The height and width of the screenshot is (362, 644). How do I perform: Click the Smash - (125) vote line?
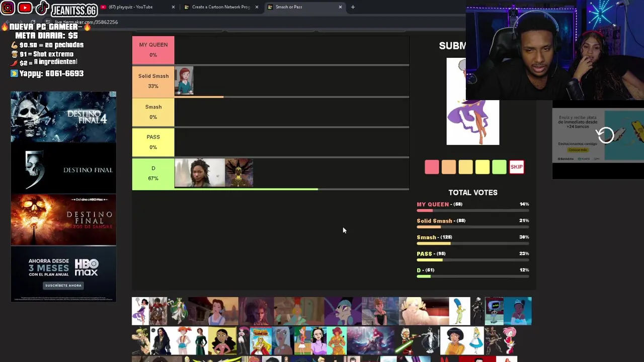(473, 240)
